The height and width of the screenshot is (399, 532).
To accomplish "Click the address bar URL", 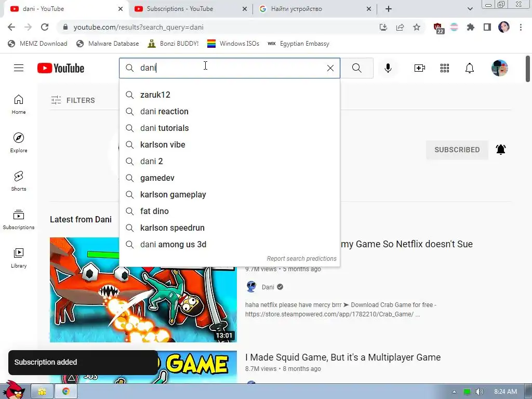I will click(138, 27).
